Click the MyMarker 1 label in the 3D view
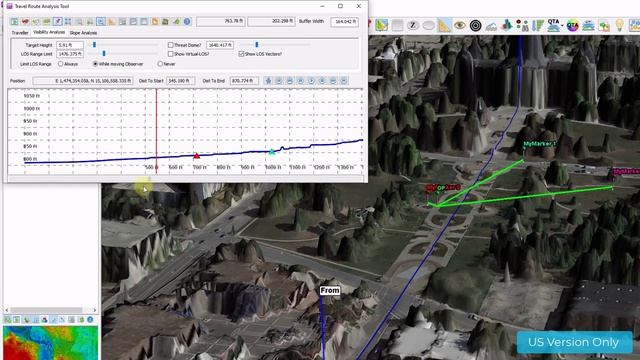 pyautogui.click(x=539, y=144)
